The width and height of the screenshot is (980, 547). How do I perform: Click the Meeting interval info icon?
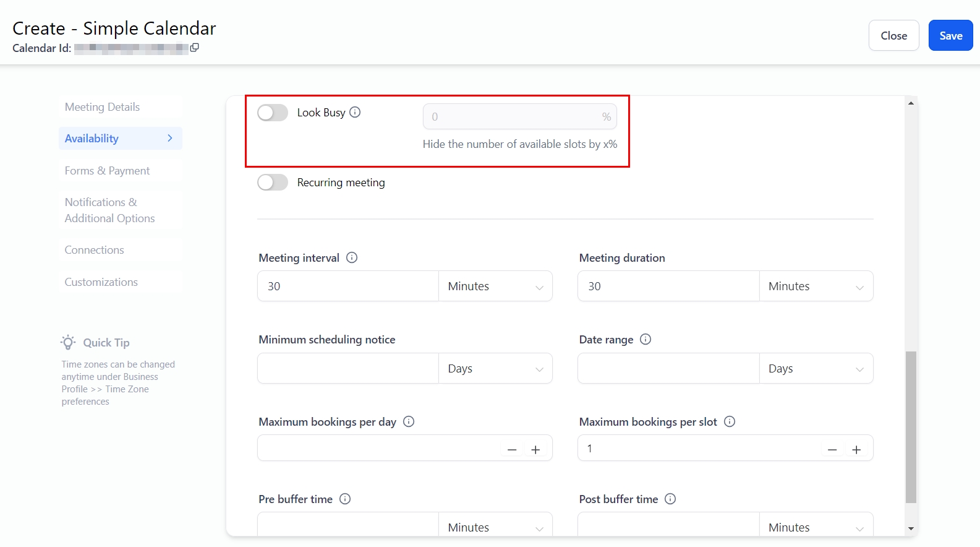[x=352, y=257]
